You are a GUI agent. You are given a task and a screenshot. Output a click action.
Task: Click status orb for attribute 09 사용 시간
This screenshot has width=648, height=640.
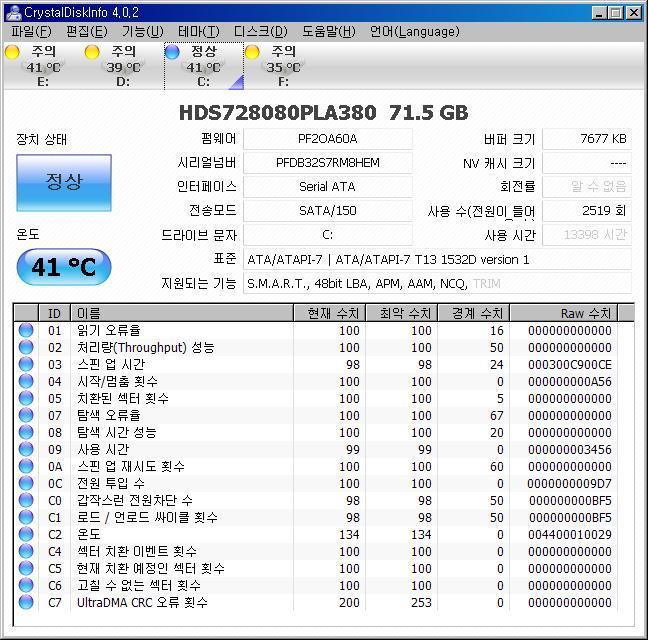tap(26, 449)
